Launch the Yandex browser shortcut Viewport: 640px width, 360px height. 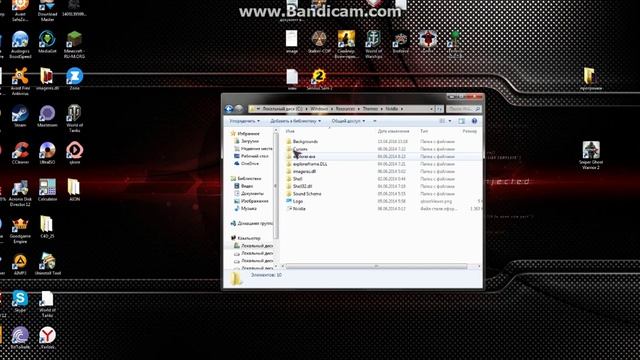coord(47,338)
